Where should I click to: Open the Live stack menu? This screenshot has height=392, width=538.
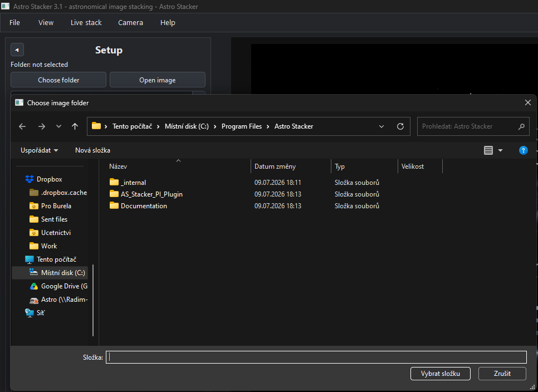[86, 23]
